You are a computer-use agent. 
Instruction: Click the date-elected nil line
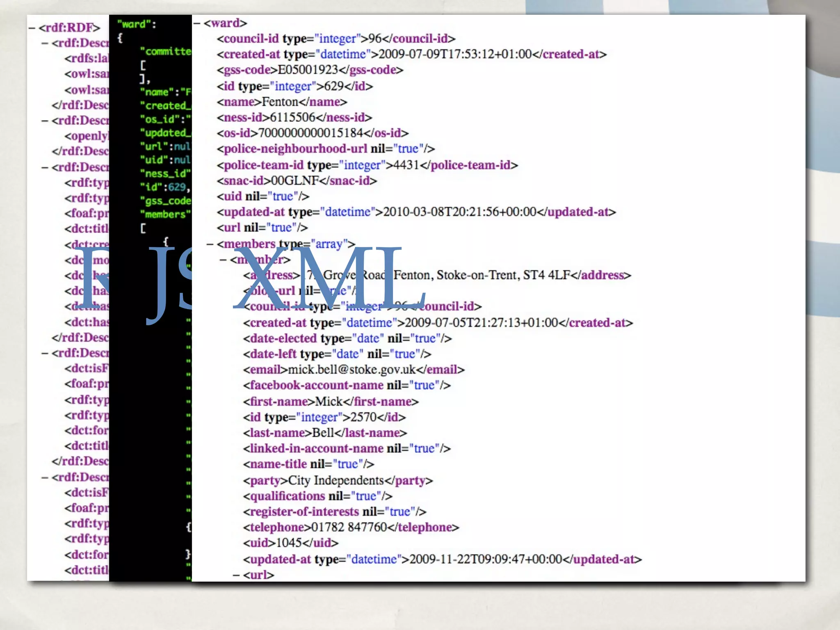tap(347, 338)
